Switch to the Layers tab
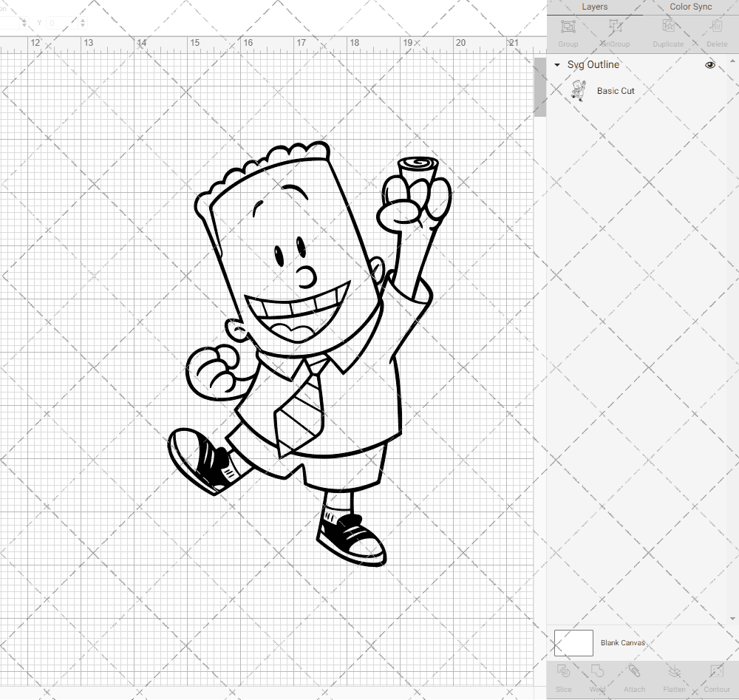The height and width of the screenshot is (700, 739). [x=594, y=7]
